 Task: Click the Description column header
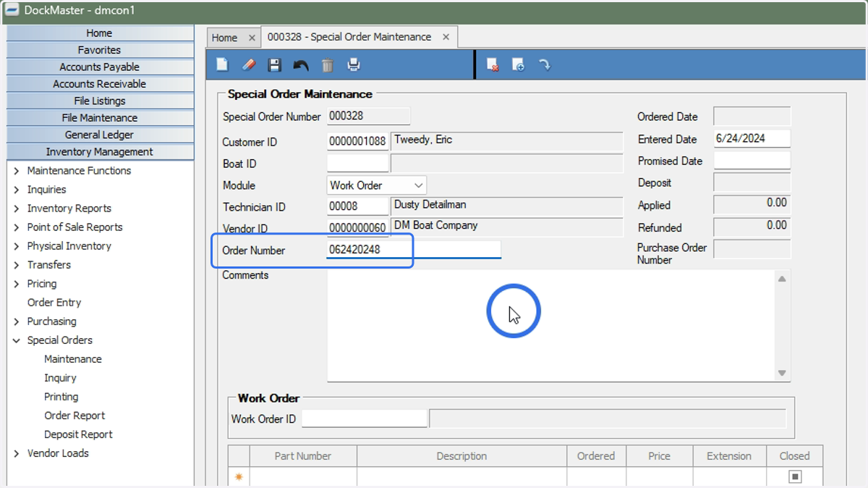pyautogui.click(x=461, y=456)
